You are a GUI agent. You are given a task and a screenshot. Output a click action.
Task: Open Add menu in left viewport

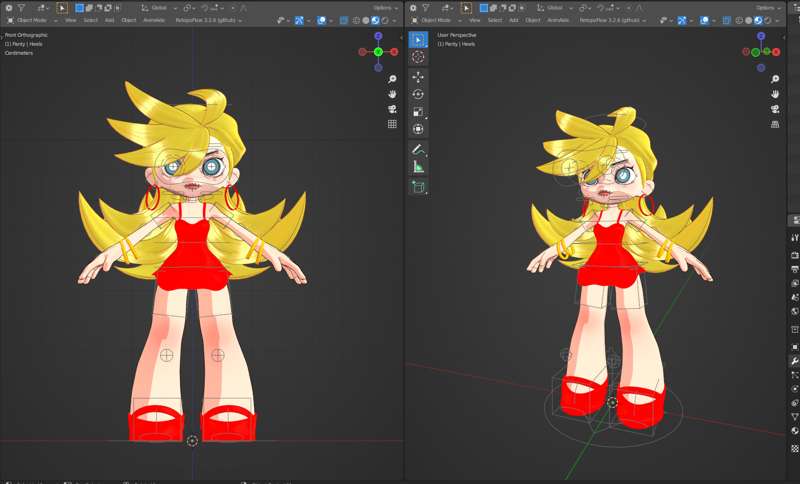[109, 20]
